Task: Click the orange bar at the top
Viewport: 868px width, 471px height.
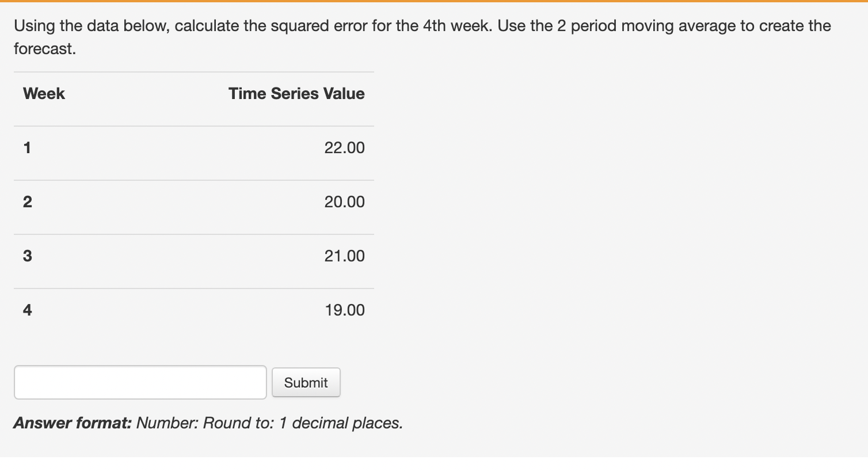Action: (x=434, y=2)
